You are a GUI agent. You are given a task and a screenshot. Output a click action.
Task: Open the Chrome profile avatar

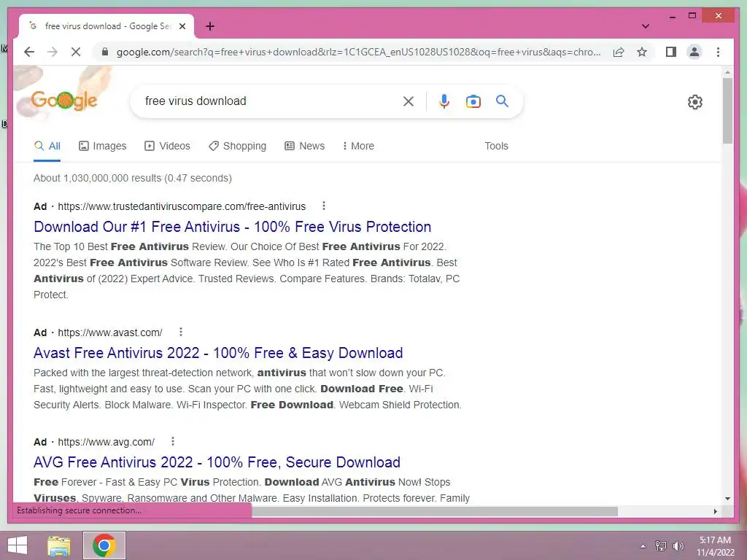point(694,52)
